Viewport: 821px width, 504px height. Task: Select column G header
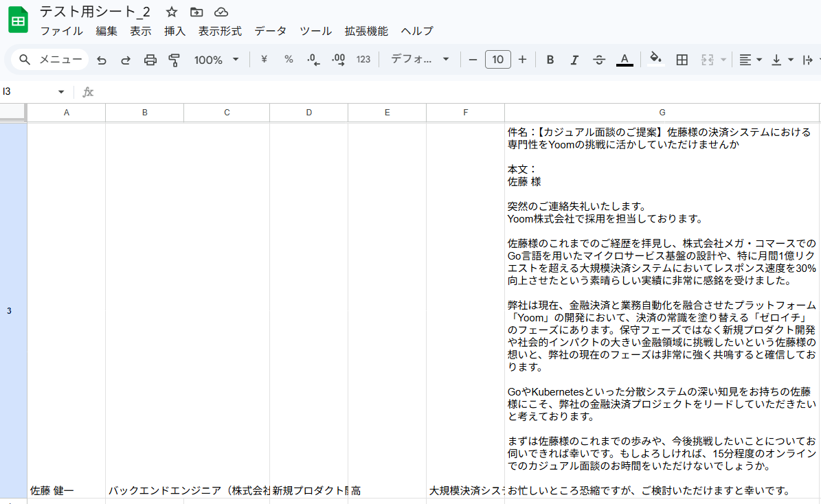click(662, 113)
